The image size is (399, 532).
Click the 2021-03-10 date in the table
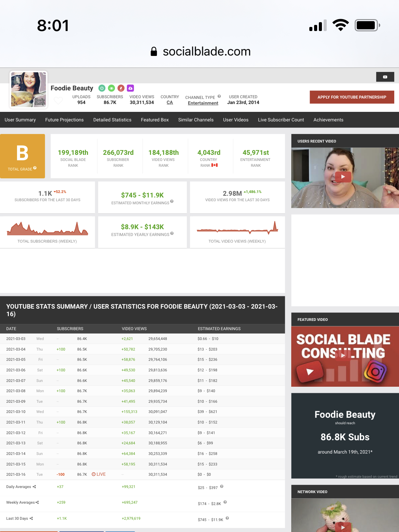[16, 412]
